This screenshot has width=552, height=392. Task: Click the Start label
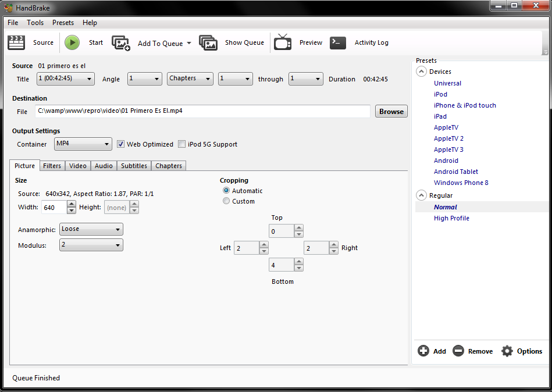coord(96,42)
